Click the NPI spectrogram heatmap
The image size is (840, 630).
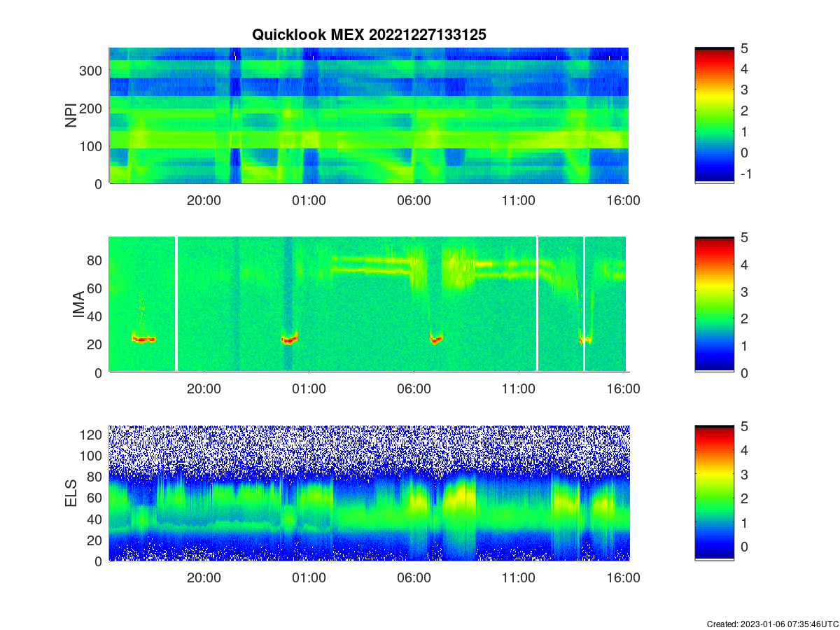(x=369, y=115)
